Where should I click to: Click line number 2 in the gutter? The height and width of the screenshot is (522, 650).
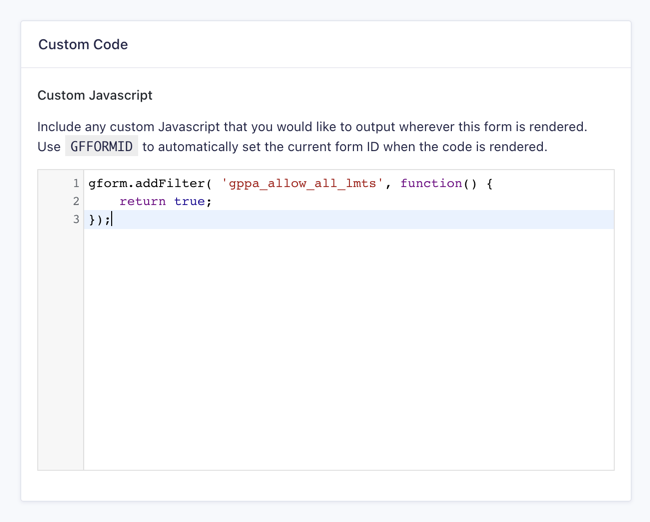(x=76, y=202)
